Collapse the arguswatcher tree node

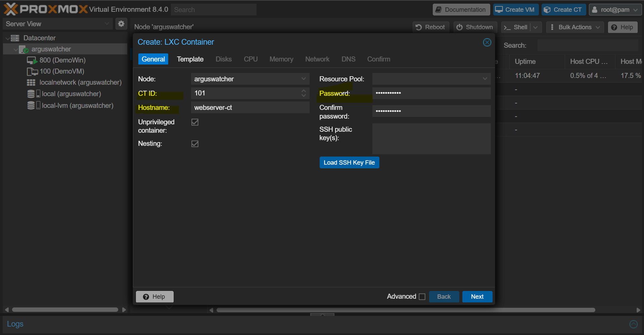tap(15, 49)
